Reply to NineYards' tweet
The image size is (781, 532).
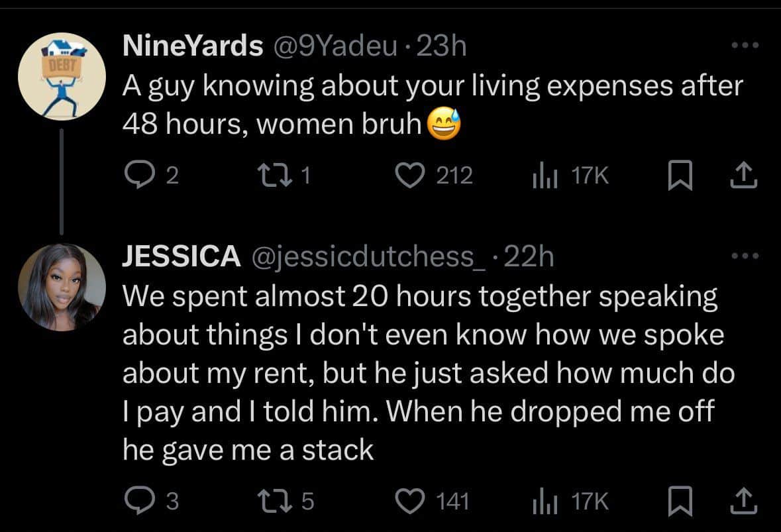[x=137, y=175]
